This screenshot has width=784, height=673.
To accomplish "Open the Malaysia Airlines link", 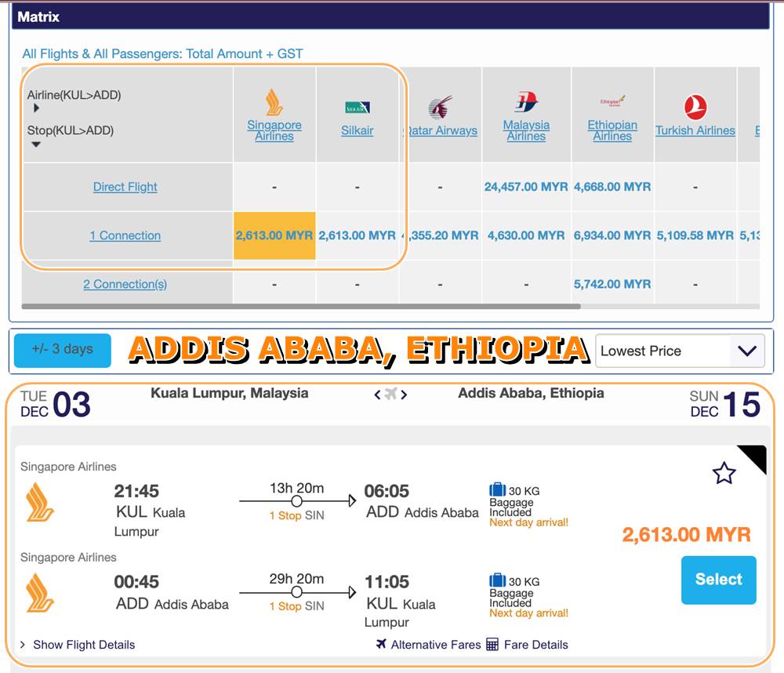I will tap(526, 130).
